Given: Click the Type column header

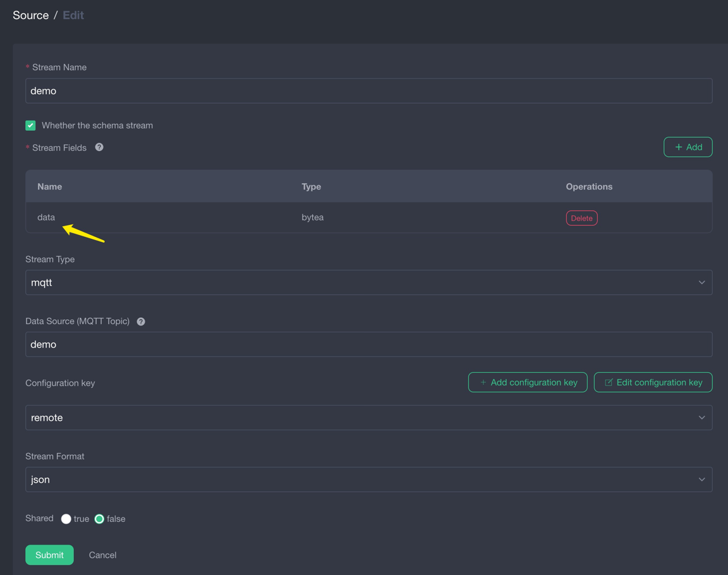Looking at the screenshot, I should (x=311, y=186).
